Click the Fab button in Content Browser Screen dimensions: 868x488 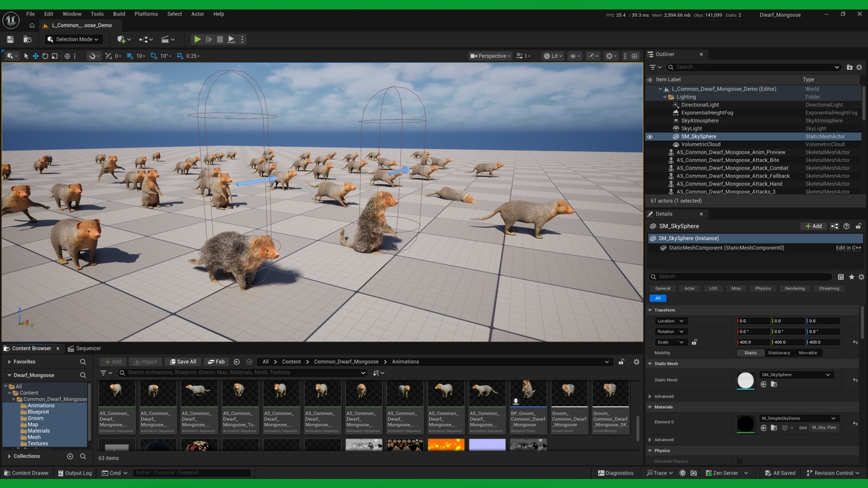216,362
